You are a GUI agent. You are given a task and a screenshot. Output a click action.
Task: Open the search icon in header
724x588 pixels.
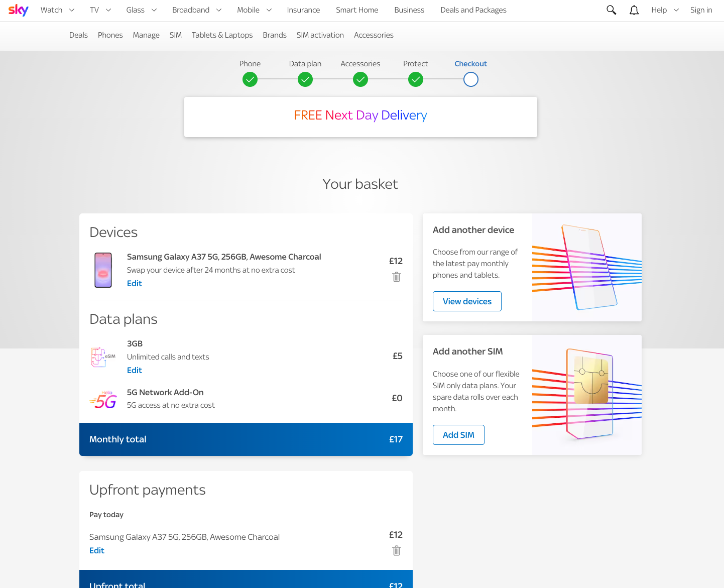(611, 10)
